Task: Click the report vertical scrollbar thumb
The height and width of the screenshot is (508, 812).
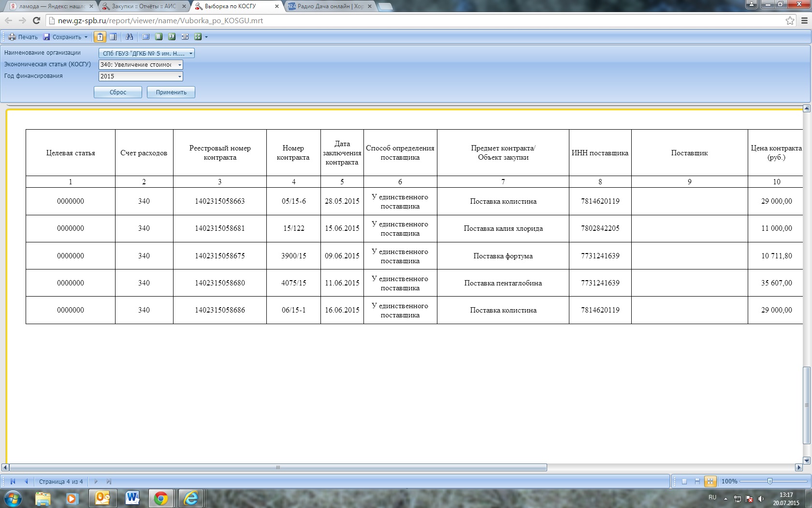Action: pyautogui.click(x=806, y=405)
